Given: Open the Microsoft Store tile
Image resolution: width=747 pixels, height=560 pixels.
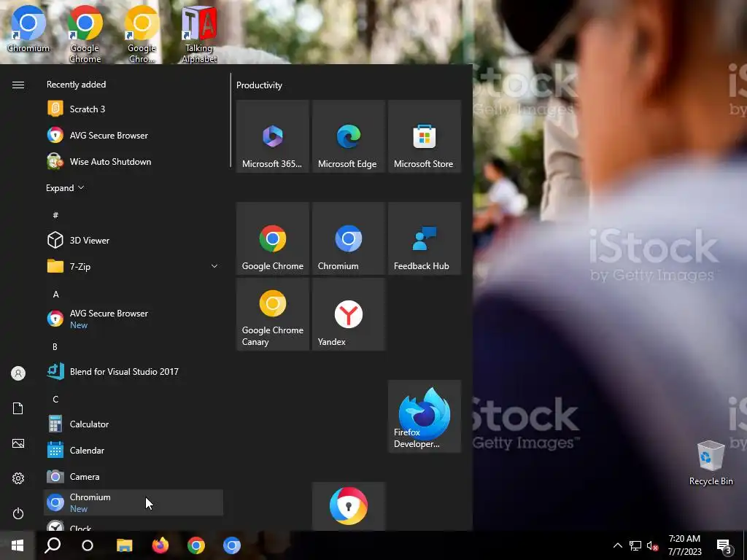Looking at the screenshot, I should (425, 136).
